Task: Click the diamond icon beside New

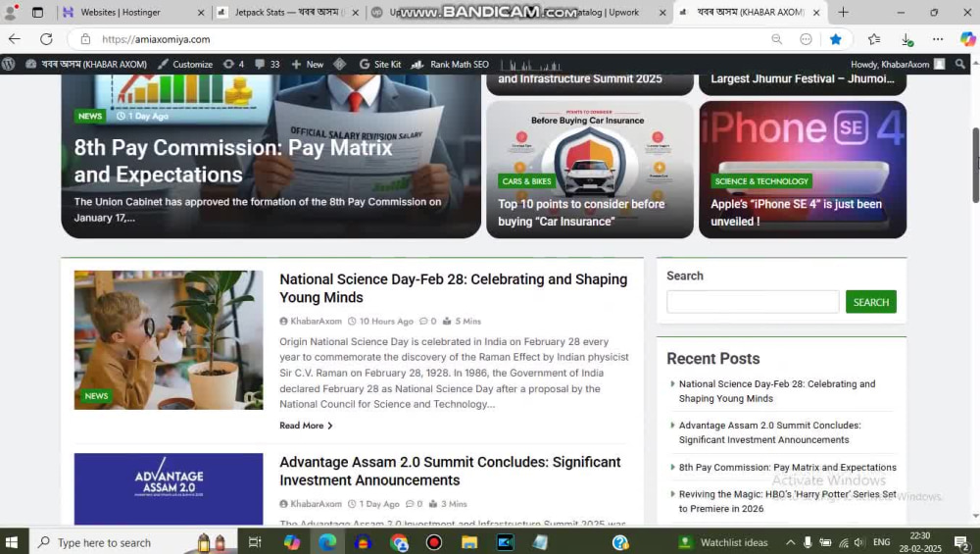Action: tap(339, 64)
